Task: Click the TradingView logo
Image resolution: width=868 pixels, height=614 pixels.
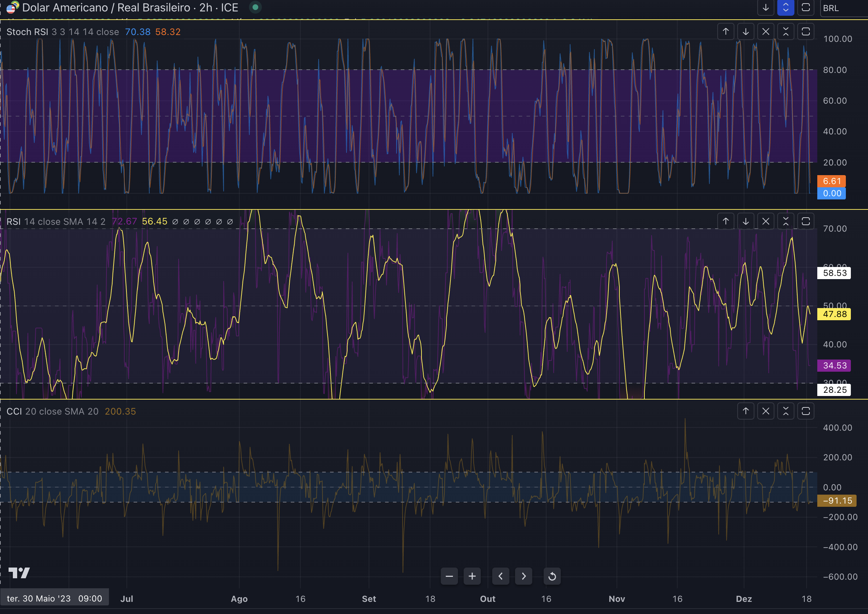Action: (x=19, y=573)
